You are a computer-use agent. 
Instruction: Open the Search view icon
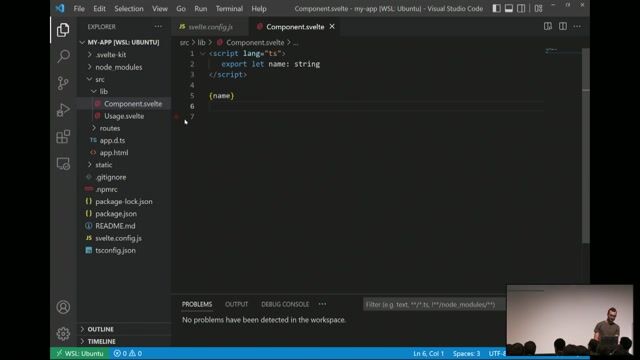[63, 56]
